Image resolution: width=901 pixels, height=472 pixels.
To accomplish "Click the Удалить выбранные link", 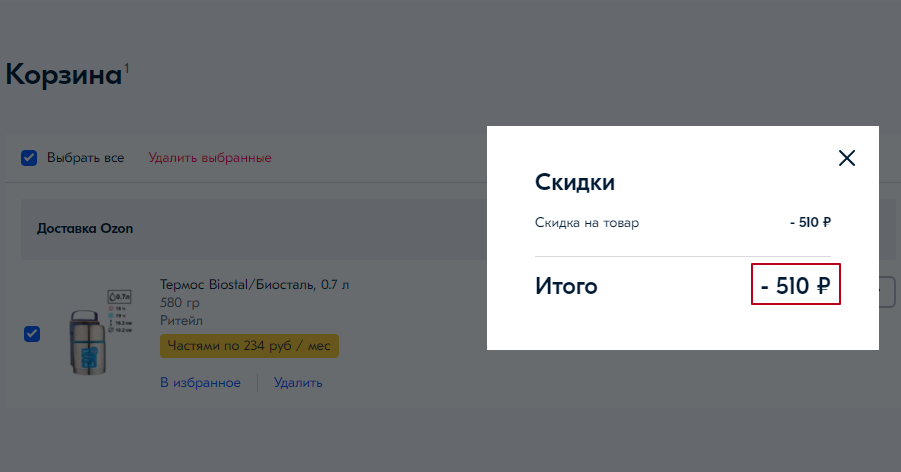I will [x=210, y=158].
